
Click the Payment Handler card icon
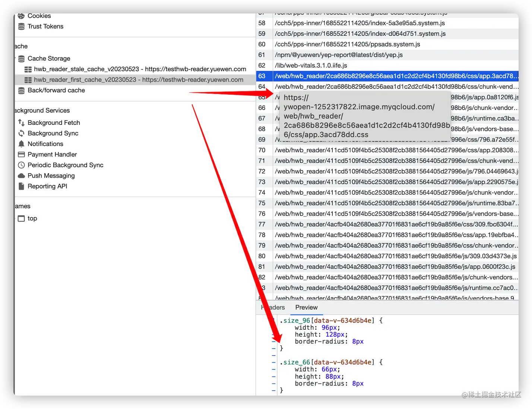[x=21, y=154]
